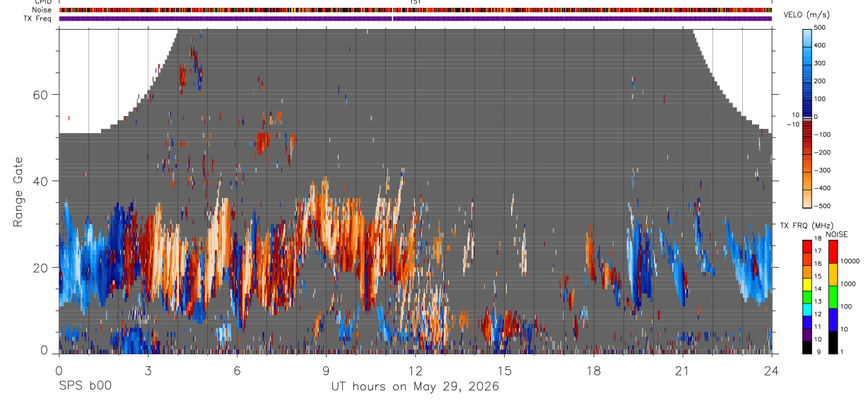This screenshot has width=868, height=401.
Task: Click the 1000 label on NOISE scale
Action: [x=848, y=284]
